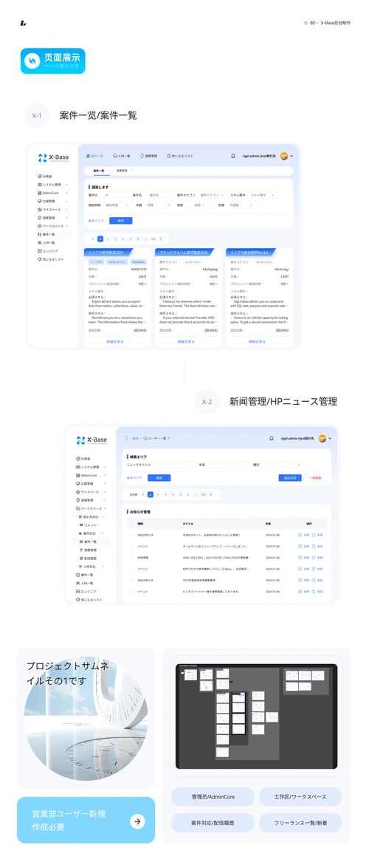Click the edit icon in the ホームページをリニューアル row
The image size is (369, 868).
pos(300,547)
